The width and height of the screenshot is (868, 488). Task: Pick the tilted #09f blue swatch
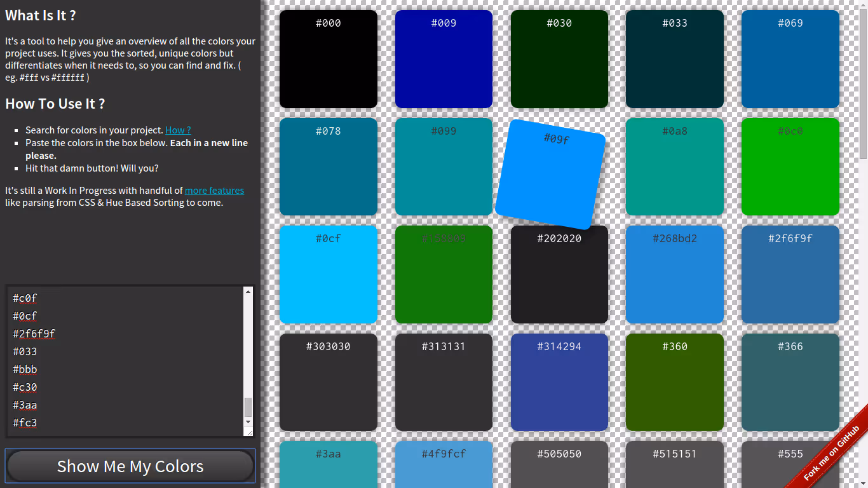tap(550, 174)
